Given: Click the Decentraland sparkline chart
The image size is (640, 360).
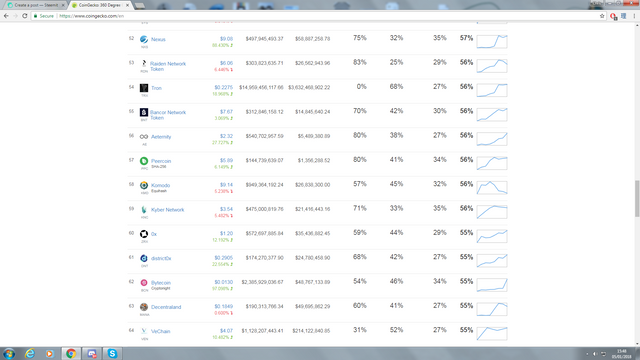Looking at the screenshot, I should click(492, 309).
